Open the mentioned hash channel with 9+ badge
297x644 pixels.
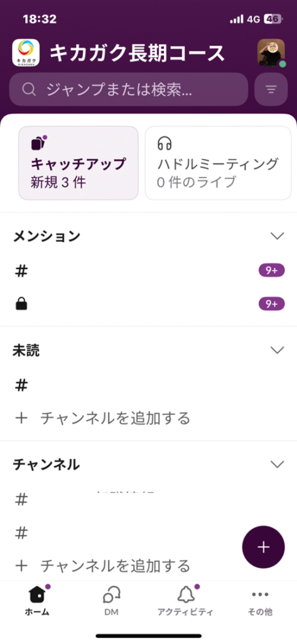(148, 271)
